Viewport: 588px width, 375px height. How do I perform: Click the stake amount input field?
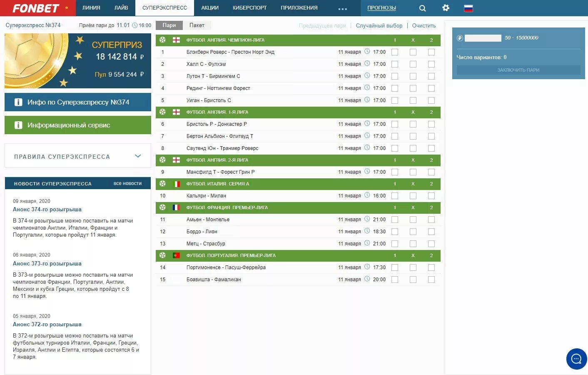[483, 38]
